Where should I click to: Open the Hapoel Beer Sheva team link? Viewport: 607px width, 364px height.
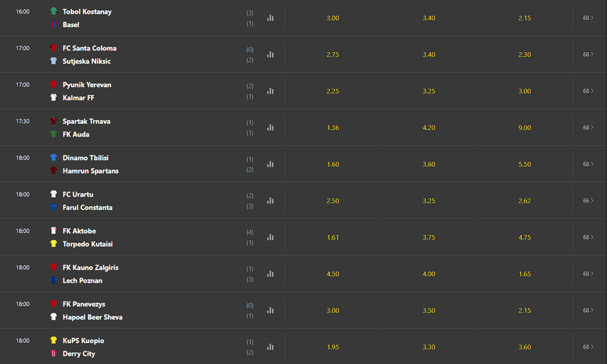(92, 317)
